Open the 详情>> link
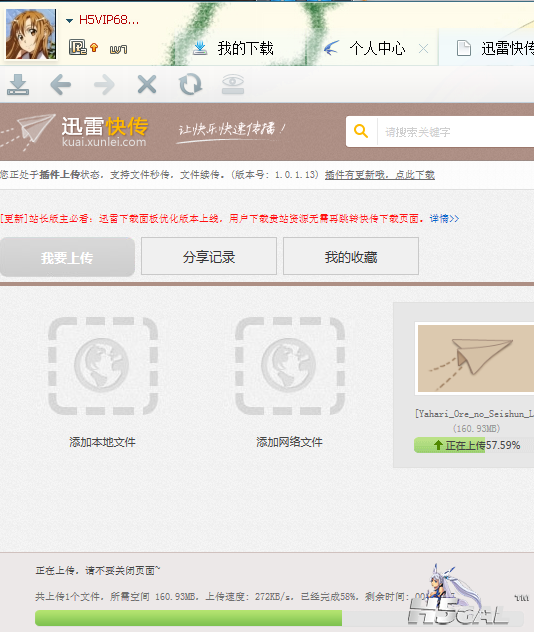The image size is (535, 632). click(444, 218)
